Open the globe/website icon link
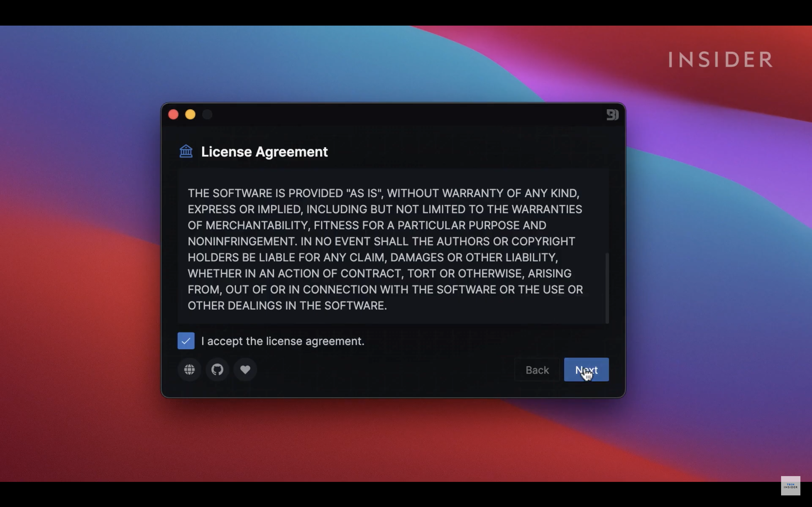The width and height of the screenshot is (812, 507). (189, 369)
